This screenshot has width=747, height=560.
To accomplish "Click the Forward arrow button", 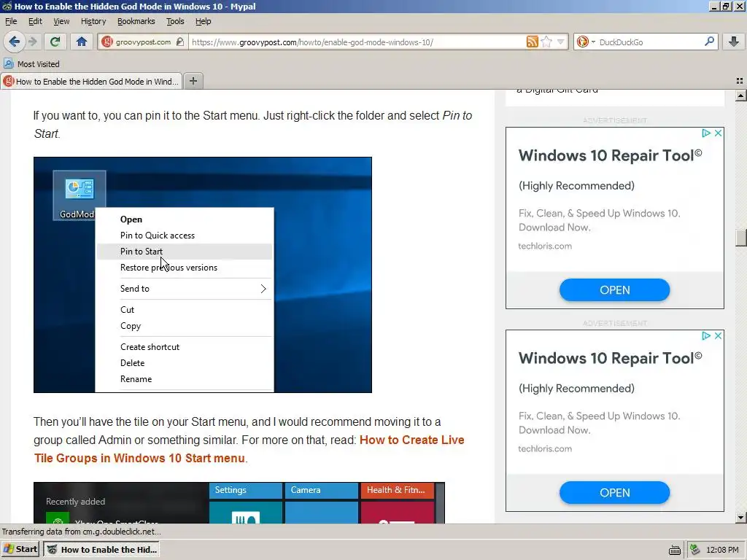I will [32, 42].
